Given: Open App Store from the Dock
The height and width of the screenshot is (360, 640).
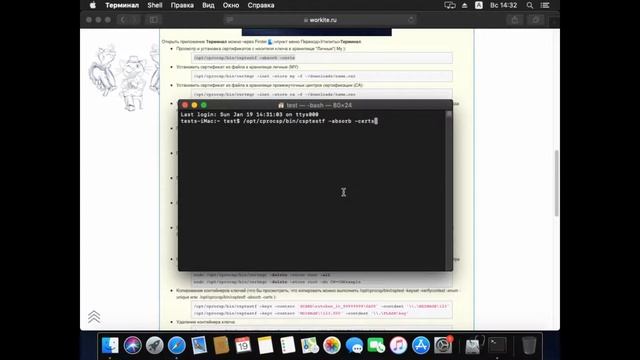Looking at the screenshot, I should pos(421,346).
